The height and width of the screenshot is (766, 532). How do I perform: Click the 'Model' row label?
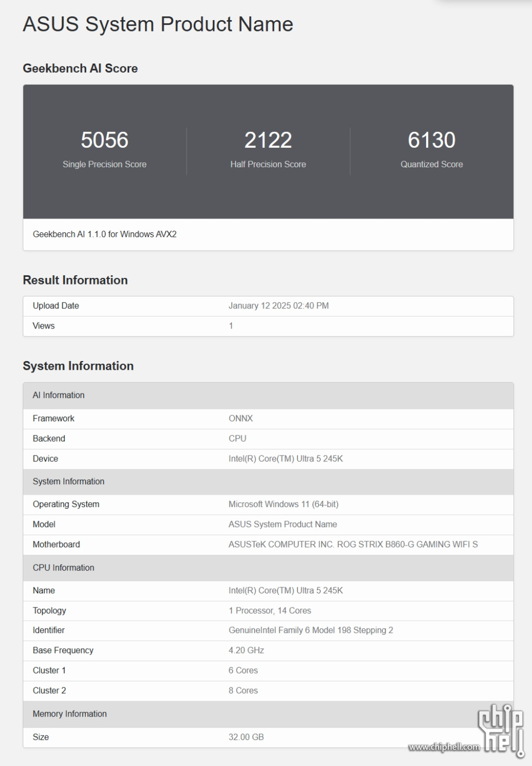[44, 524]
